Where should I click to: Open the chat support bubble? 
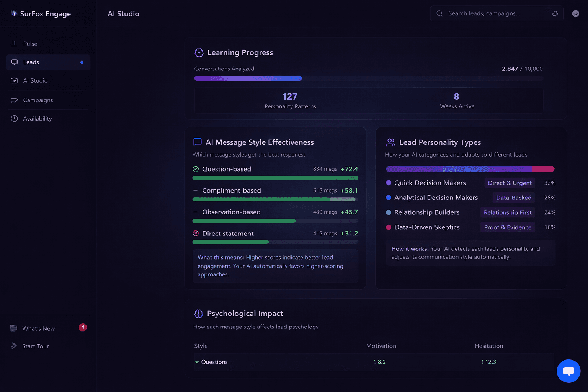568,371
